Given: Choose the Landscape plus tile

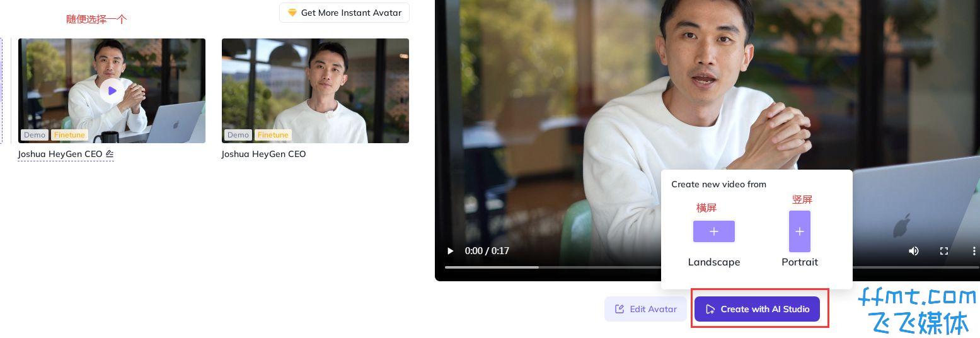Looking at the screenshot, I should 714,231.
